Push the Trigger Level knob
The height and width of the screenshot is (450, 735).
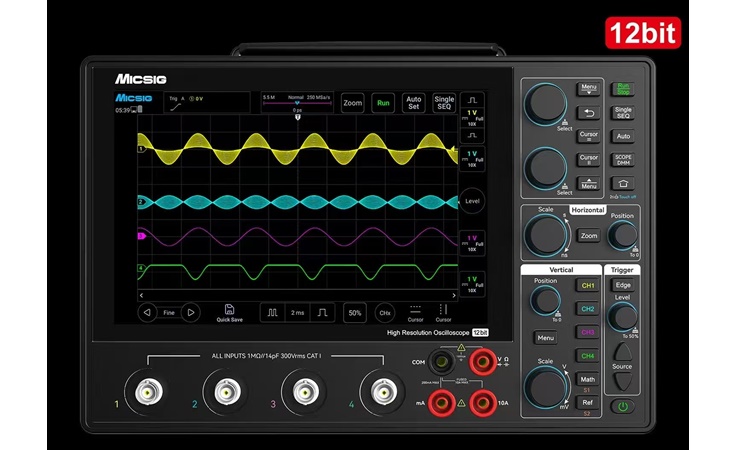click(622, 317)
